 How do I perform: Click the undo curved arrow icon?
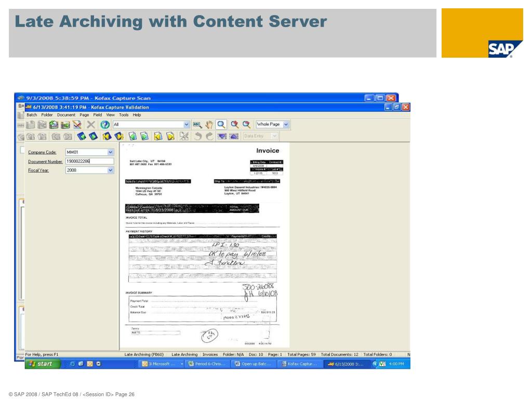[198, 137]
